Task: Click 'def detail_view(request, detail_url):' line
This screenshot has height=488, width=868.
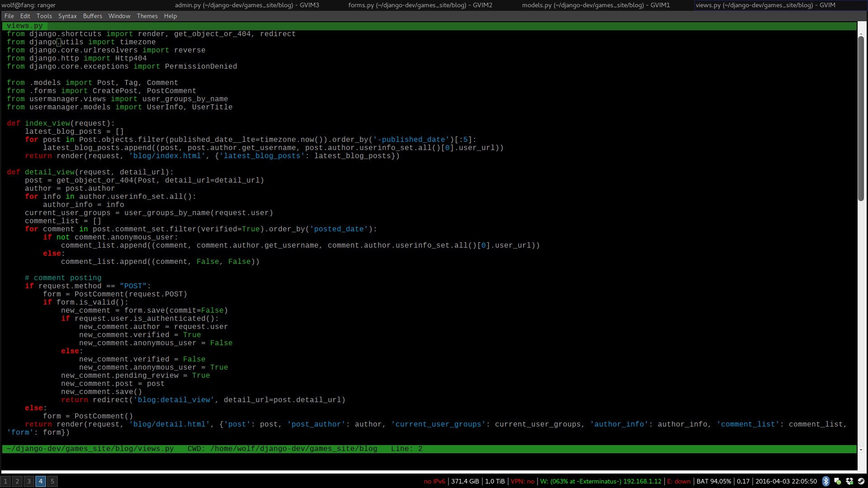Action: pyautogui.click(x=90, y=172)
